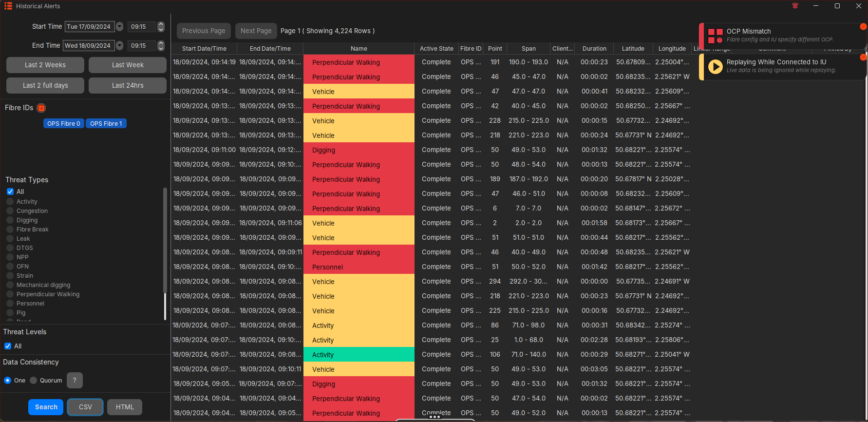Sort by the Active State column header
868x422 pixels.
436,49
